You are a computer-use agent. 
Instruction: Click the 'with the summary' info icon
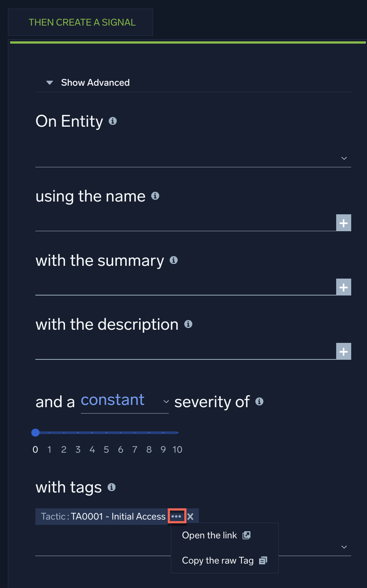pos(174,260)
